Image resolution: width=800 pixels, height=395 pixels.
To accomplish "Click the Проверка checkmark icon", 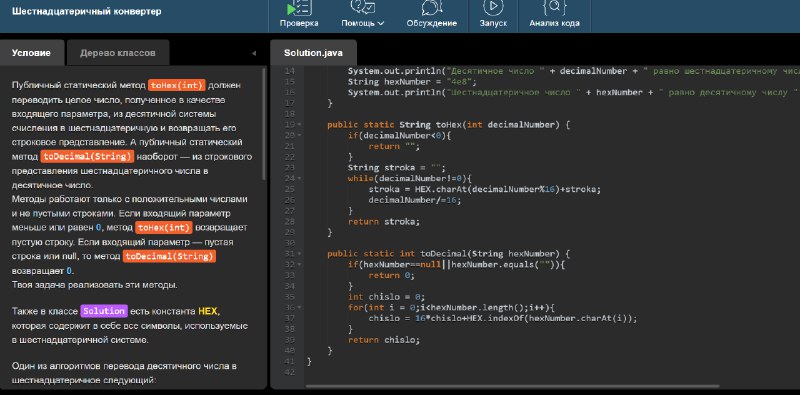I will (x=299, y=7).
